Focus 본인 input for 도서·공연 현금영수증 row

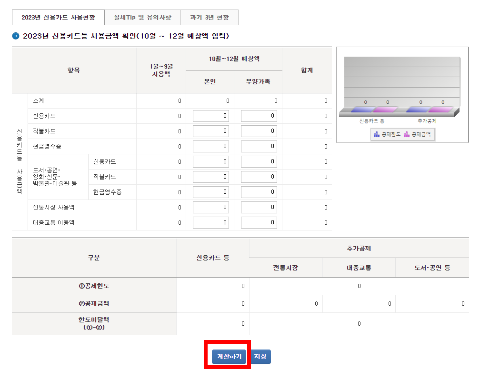pos(211,192)
